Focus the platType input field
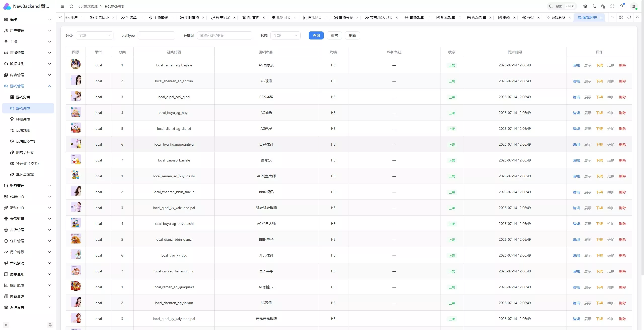Viewport: 644px width, 330px height. click(156, 35)
